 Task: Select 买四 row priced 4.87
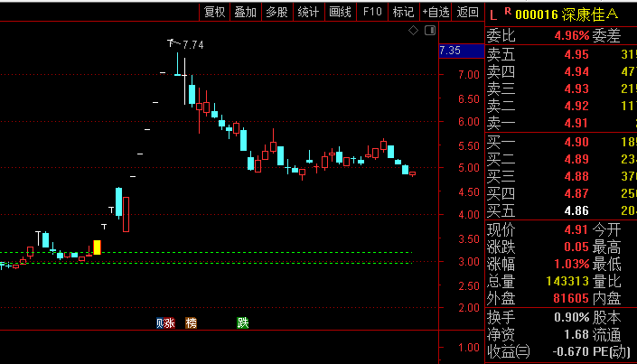pyautogui.click(x=561, y=193)
